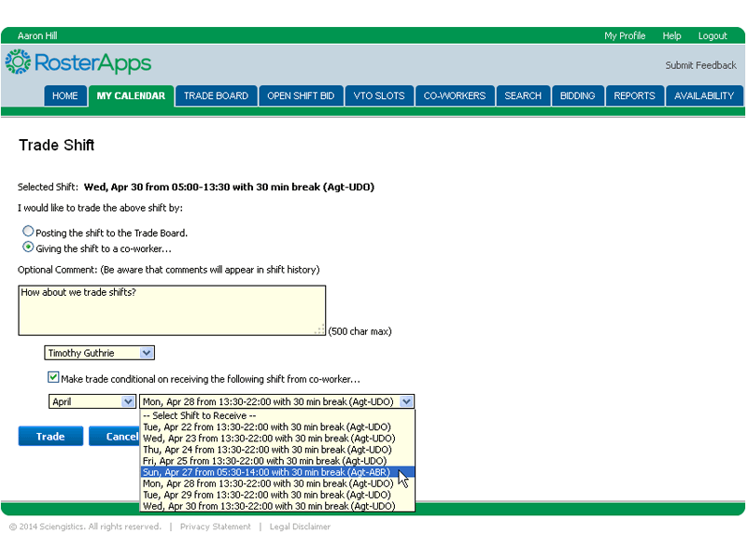
Task: Open the Submit Feedback link
Action: [700, 65]
